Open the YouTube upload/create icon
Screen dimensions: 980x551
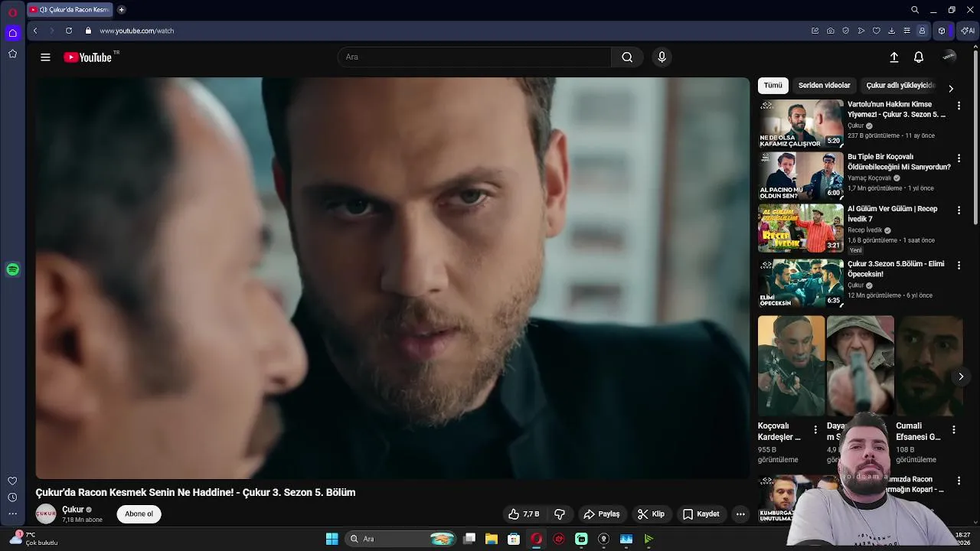click(x=893, y=57)
